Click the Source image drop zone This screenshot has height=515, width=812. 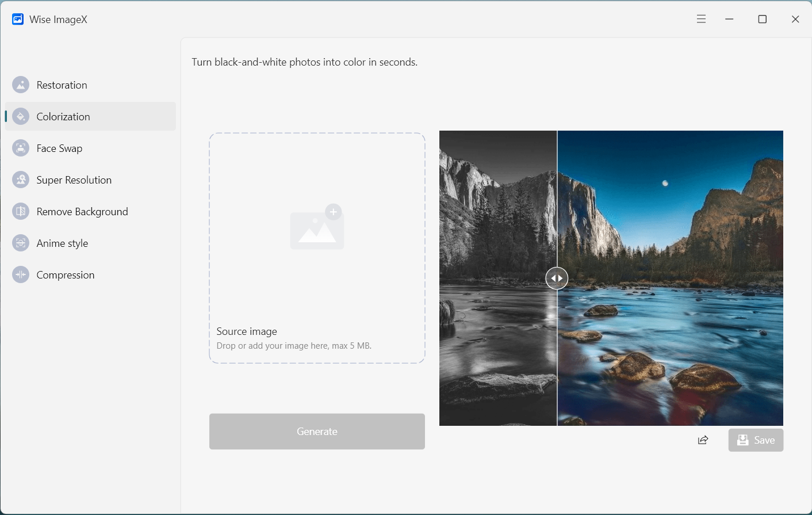tap(317, 248)
